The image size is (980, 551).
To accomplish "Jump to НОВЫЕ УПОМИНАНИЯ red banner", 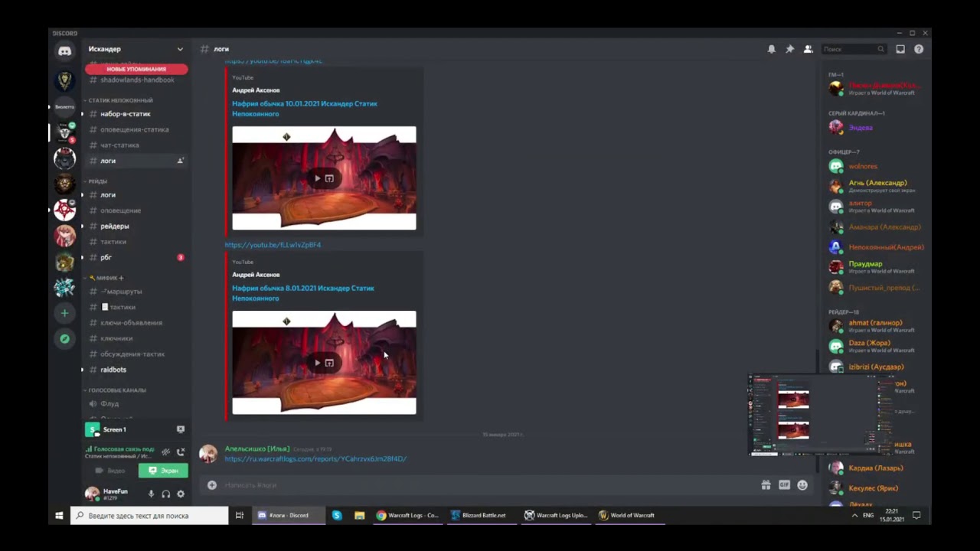I will 136,69.
